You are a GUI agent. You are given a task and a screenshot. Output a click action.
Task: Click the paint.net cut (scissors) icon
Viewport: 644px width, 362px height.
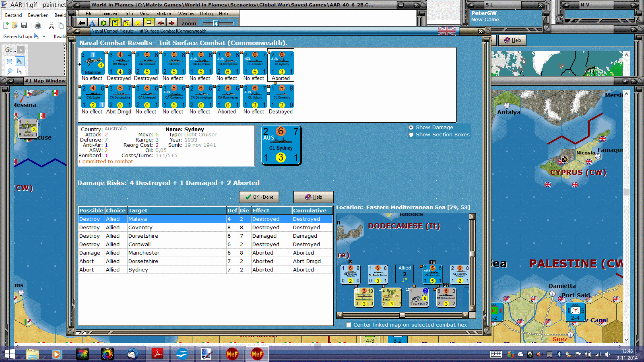[52, 25]
